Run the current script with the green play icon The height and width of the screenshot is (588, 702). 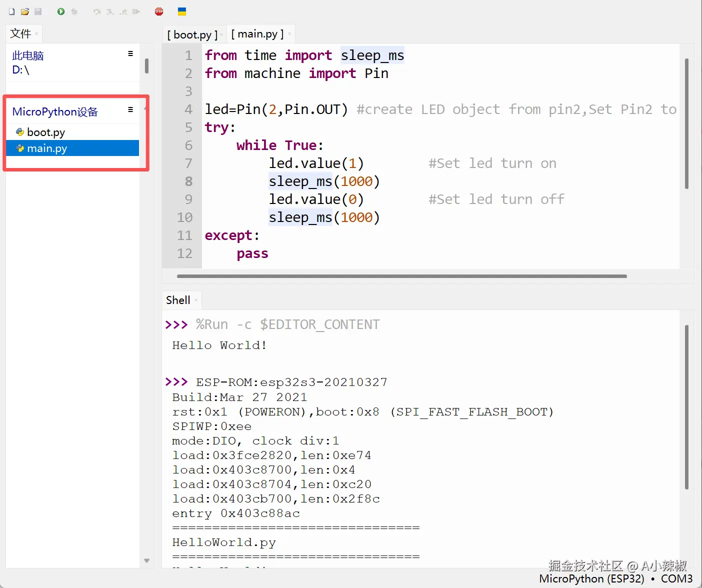[61, 11]
